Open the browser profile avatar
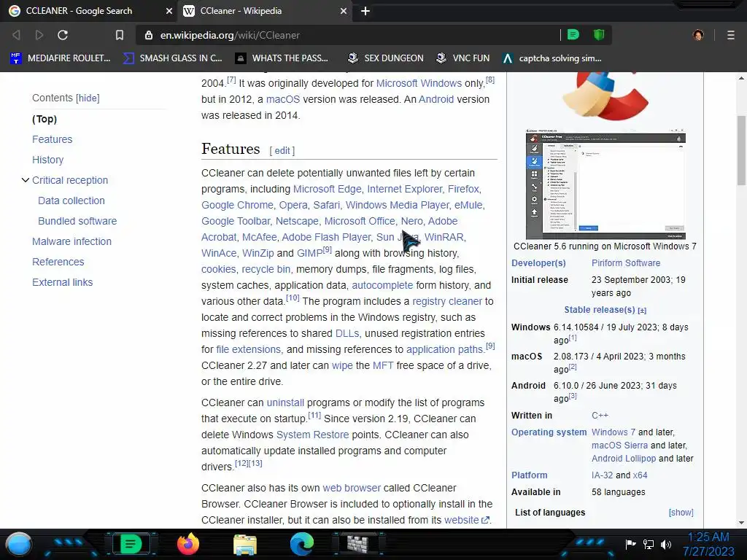The width and height of the screenshot is (747, 560). [x=698, y=35]
